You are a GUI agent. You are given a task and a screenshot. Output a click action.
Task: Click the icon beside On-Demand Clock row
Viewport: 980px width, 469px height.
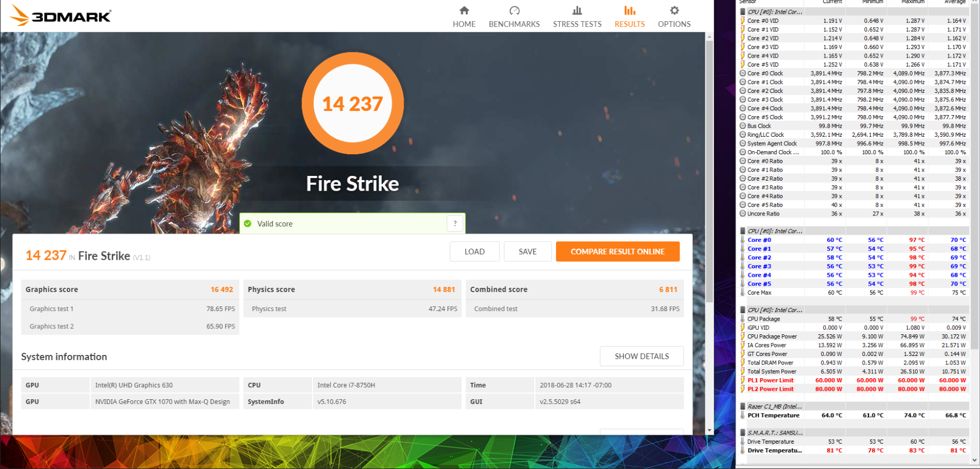tap(743, 152)
